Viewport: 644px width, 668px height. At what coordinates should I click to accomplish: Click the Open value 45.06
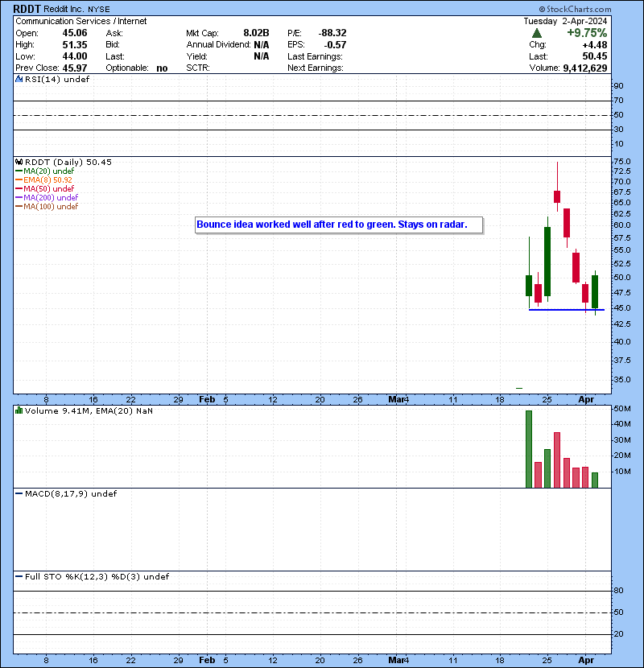[75, 33]
